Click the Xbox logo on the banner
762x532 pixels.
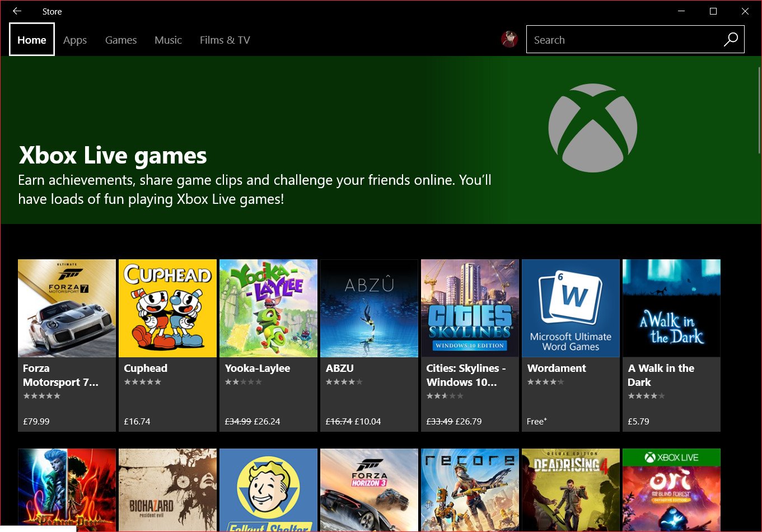coord(593,128)
